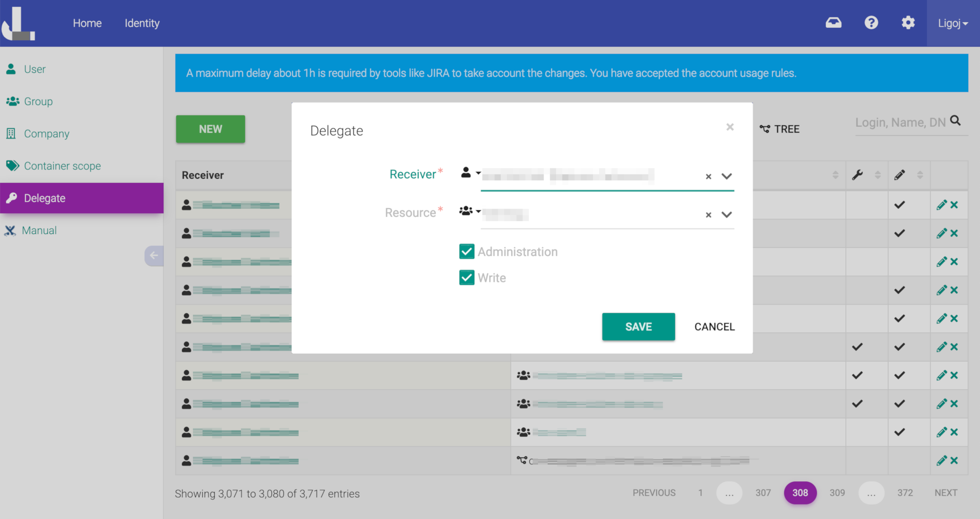This screenshot has width=980, height=519.
Task: Expand the Receiver dropdown arrow
Action: [x=727, y=176]
